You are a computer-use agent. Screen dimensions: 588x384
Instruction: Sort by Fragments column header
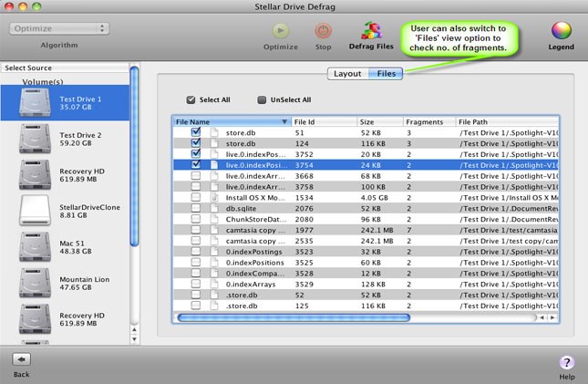tap(429, 121)
